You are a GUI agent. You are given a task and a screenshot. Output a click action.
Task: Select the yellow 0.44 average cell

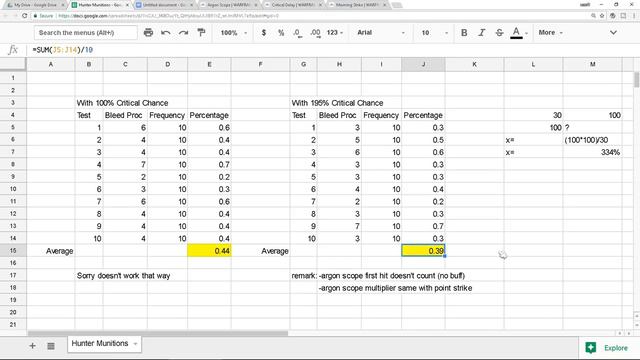tap(209, 251)
